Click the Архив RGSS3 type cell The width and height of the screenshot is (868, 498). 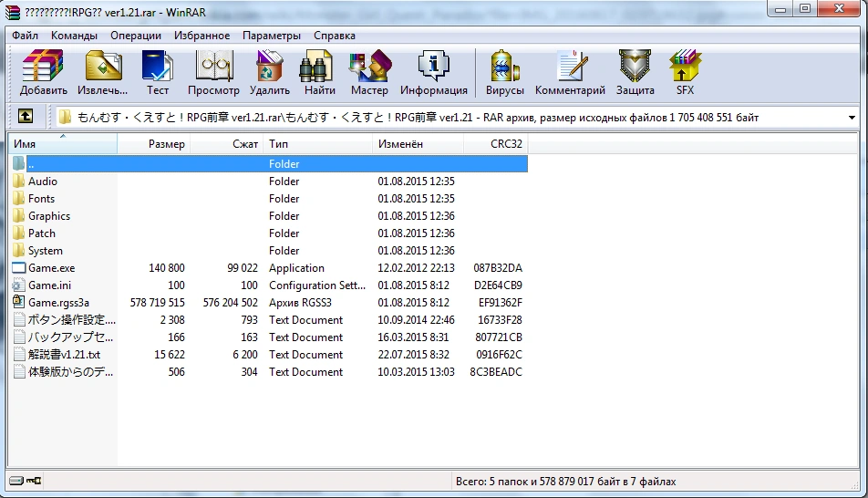tap(300, 303)
